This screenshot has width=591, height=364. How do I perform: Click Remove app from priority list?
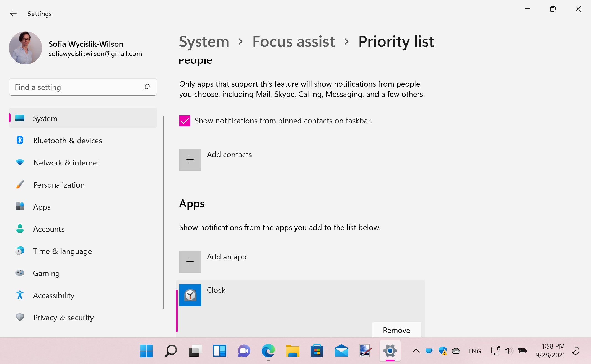click(396, 329)
